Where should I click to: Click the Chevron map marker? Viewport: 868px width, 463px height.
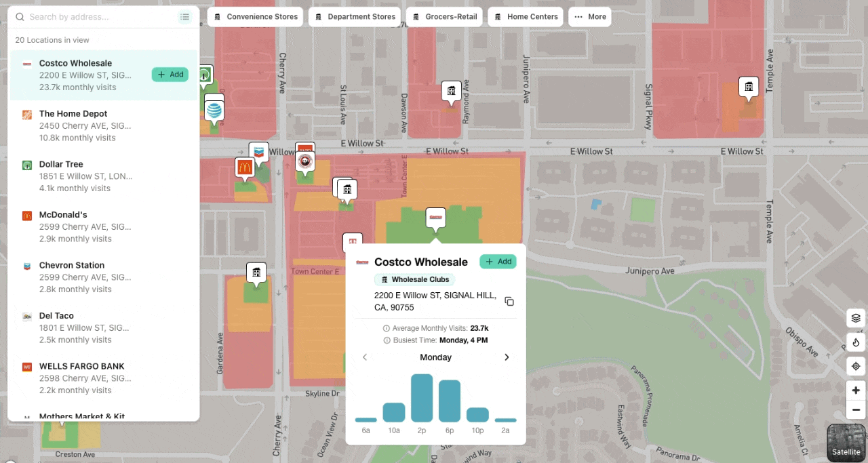click(258, 153)
